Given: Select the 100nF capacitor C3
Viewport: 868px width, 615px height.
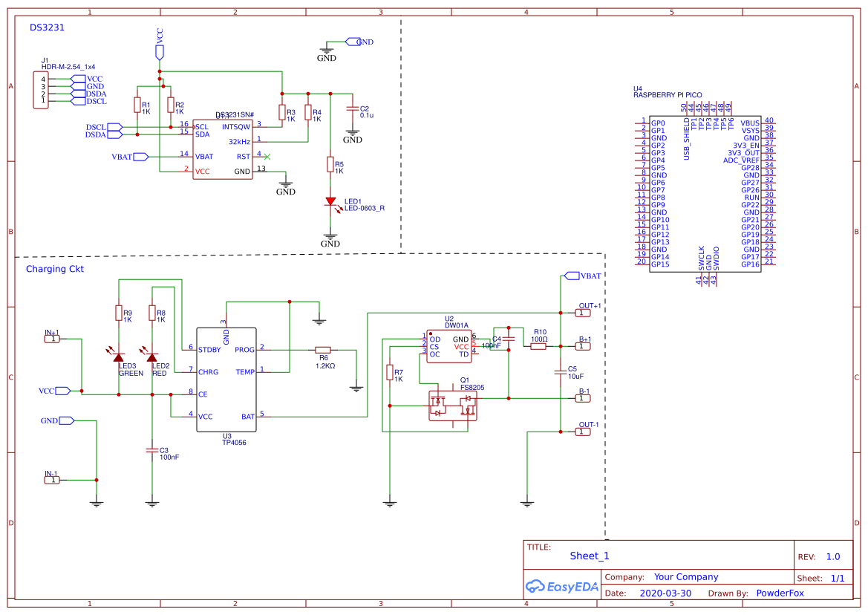Looking at the screenshot, I should coord(154,452).
